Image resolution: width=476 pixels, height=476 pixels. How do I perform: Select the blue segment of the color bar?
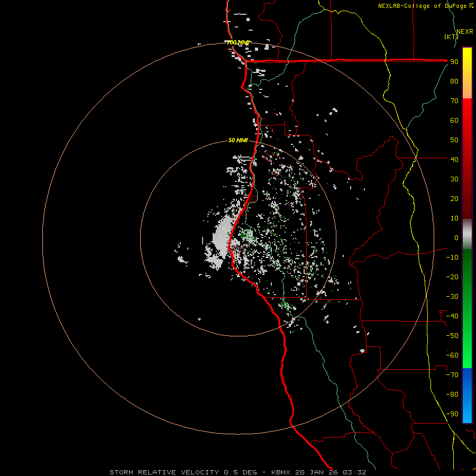467,396
